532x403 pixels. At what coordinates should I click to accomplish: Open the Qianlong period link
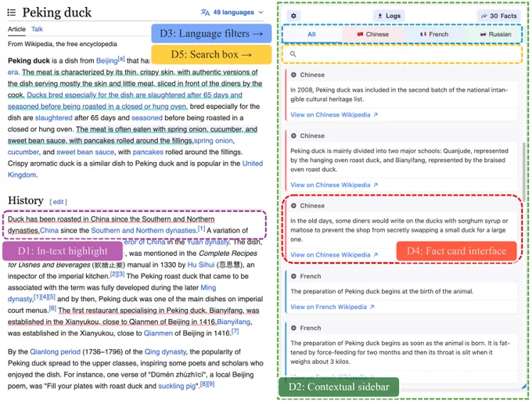tap(55, 352)
